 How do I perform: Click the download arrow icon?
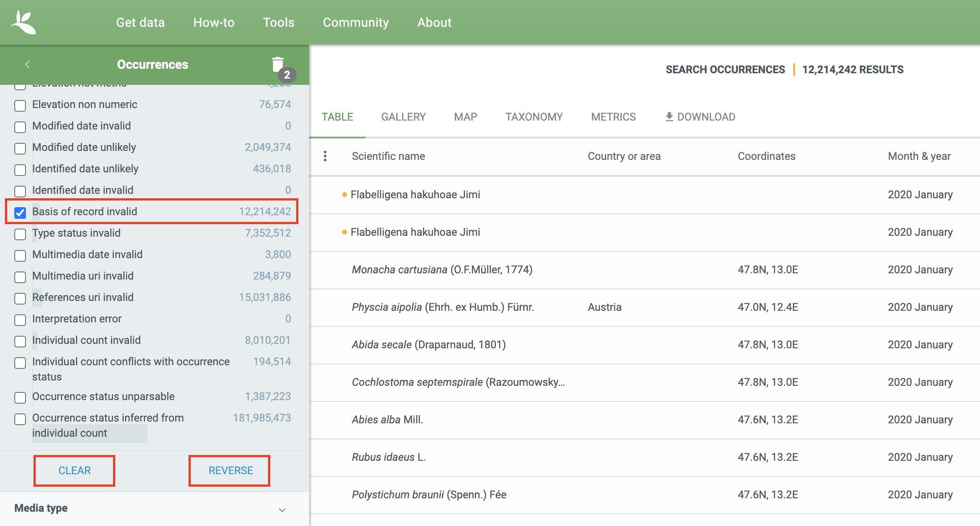coord(669,117)
